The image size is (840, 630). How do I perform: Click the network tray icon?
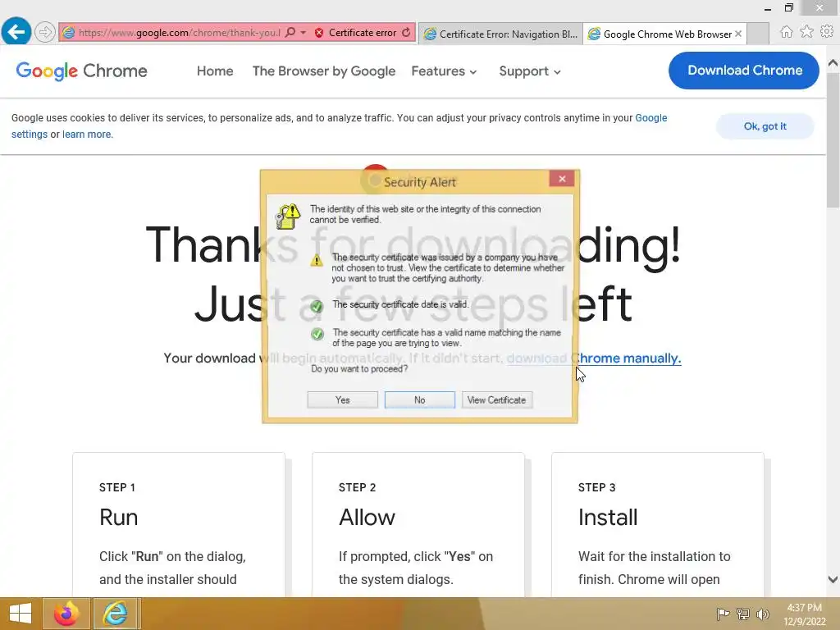click(x=743, y=614)
